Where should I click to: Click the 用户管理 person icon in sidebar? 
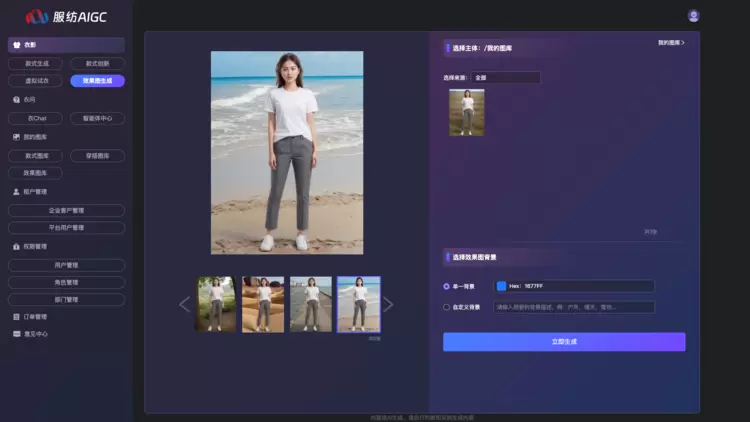(x=16, y=191)
